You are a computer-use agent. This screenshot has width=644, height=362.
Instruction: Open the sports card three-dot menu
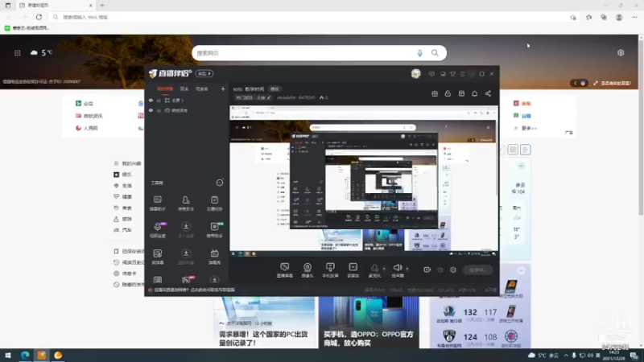pos(521,270)
